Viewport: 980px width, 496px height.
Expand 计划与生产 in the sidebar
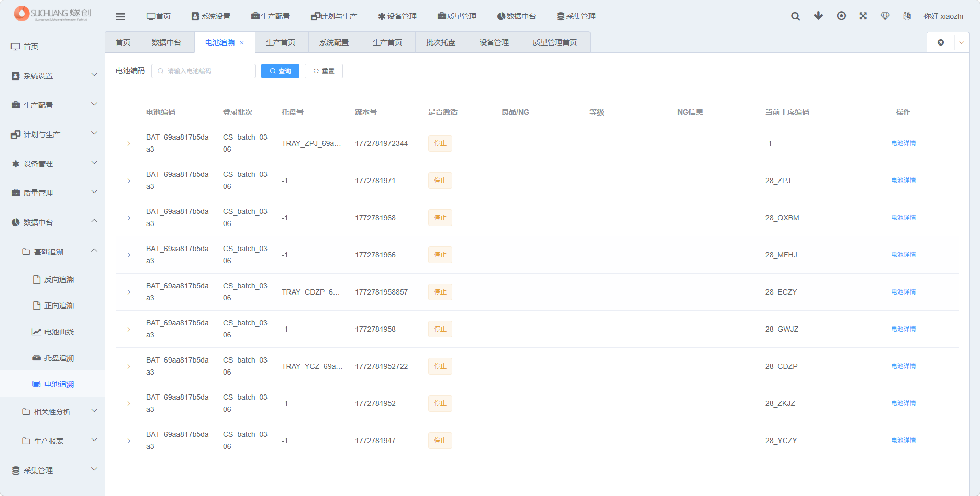coord(52,134)
